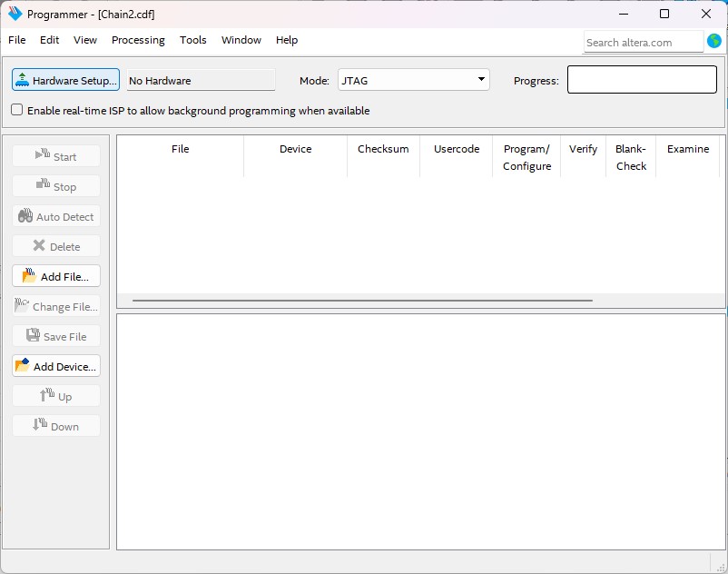Click the Search altera.com field

[x=643, y=43]
